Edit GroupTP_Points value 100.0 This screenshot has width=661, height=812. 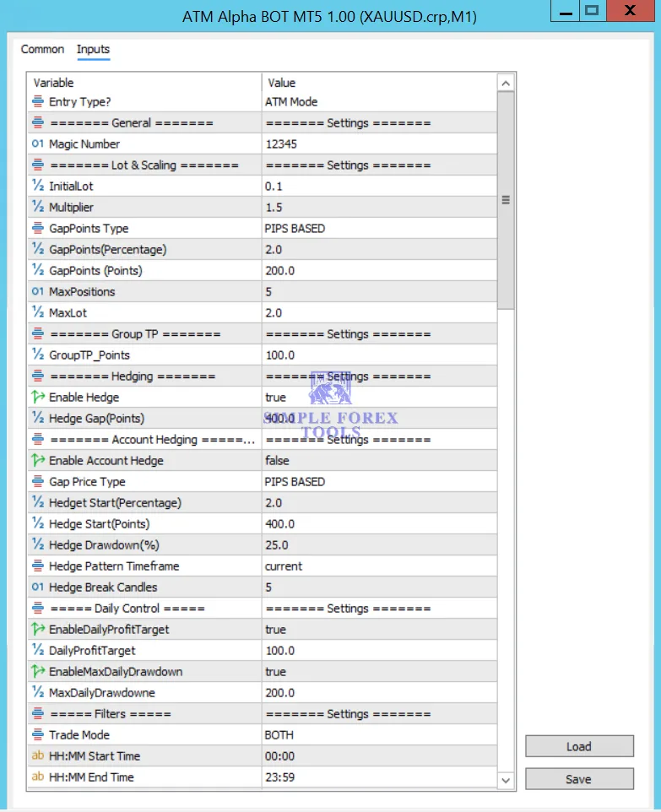(x=379, y=355)
